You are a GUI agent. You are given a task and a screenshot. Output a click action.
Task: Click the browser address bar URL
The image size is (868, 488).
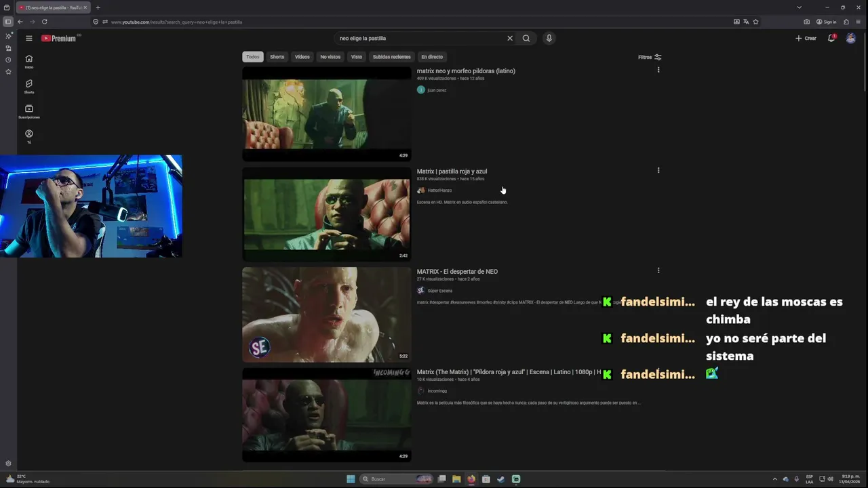tap(176, 22)
